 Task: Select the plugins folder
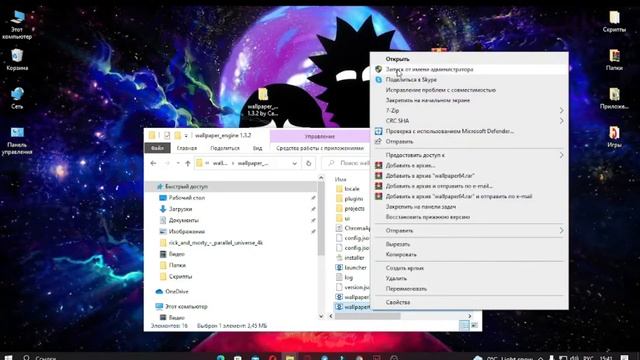click(x=349, y=198)
